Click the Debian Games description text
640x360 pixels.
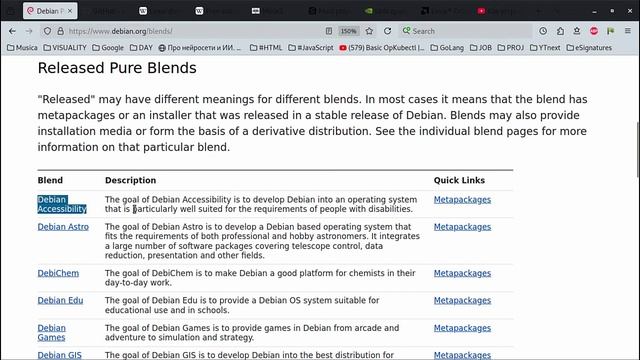click(252, 332)
